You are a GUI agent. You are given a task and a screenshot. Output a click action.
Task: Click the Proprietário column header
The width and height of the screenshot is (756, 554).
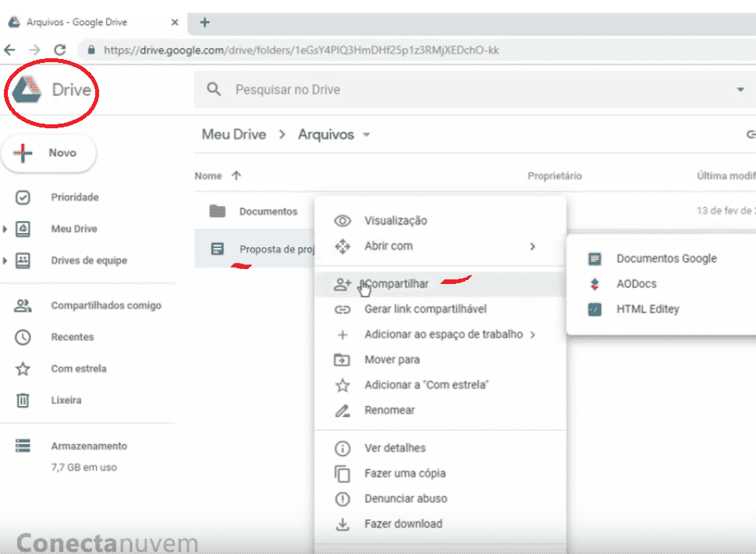tap(555, 176)
